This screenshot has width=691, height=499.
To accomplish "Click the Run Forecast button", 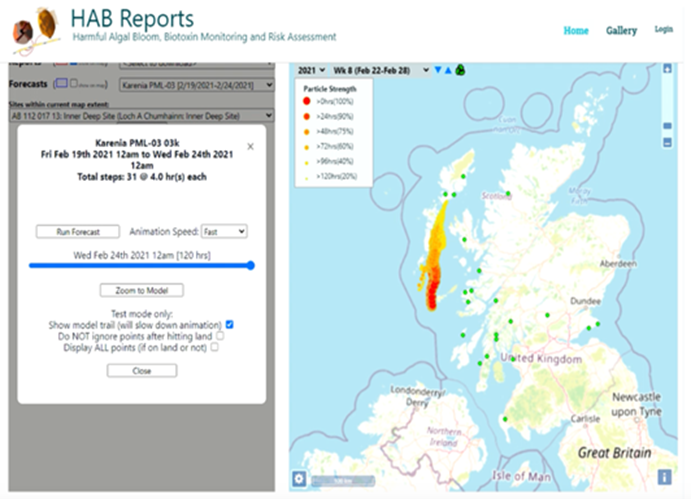I will [77, 231].
